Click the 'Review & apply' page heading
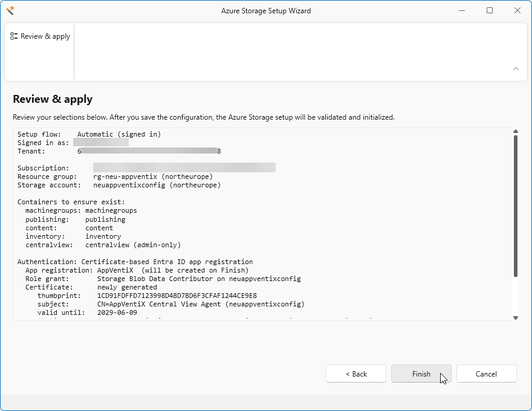532x411 pixels. pyautogui.click(x=53, y=99)
